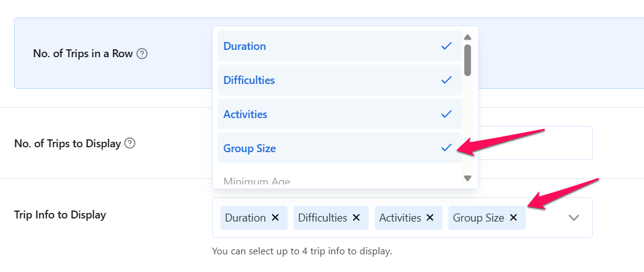Viewport: 644px width, 272px height.
Task: Click help icon beside No. of Trips to Display
Action: pyautogui.click(x=129, y=144)
